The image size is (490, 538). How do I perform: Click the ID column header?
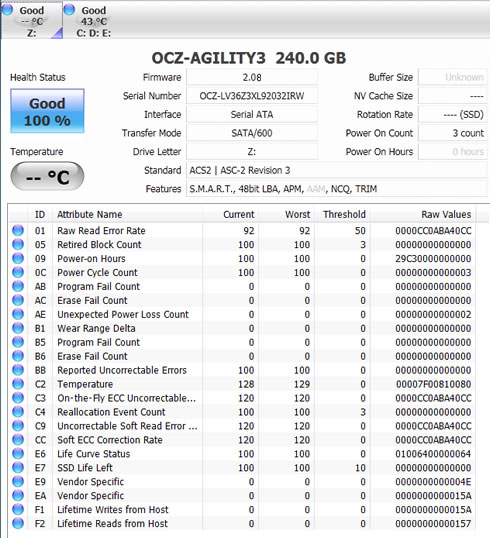coord(40,214)
